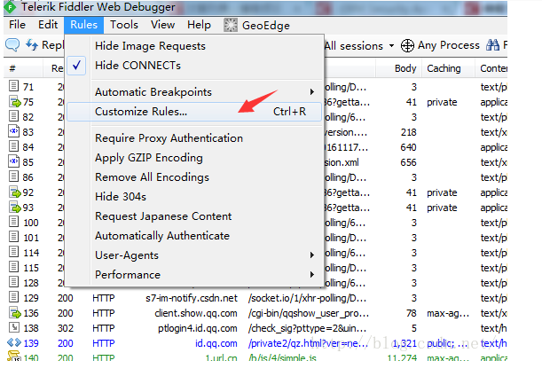
Task: Select session 138 redirect icon
Action: tap(14, 327)
